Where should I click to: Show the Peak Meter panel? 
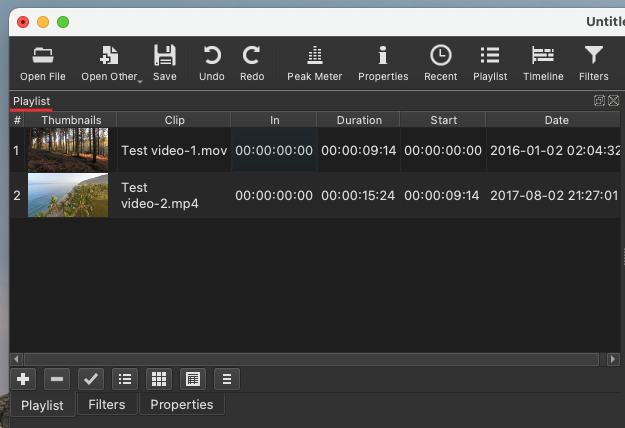click(x=314, y=62)
